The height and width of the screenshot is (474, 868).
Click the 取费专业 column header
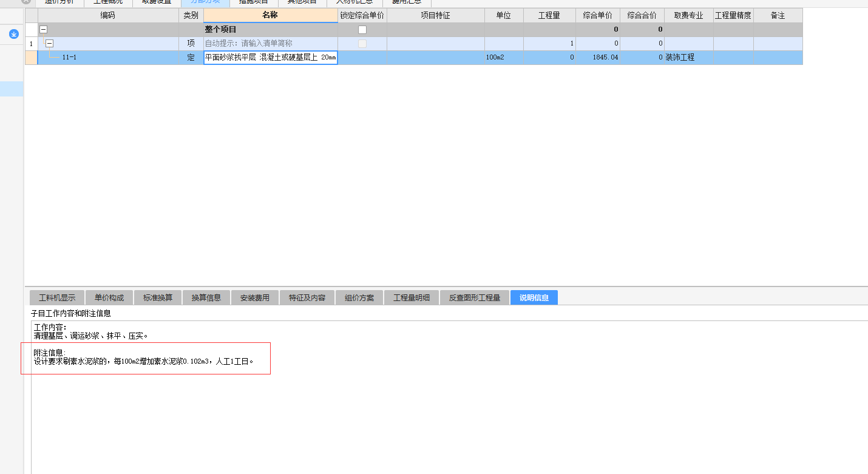pyautogui.click(x=689, y=16)
